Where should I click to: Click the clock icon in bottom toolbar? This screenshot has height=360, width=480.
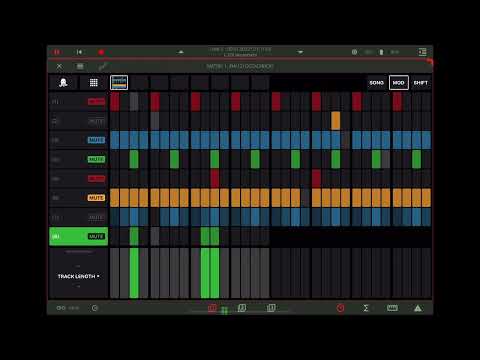pos(95,308)
